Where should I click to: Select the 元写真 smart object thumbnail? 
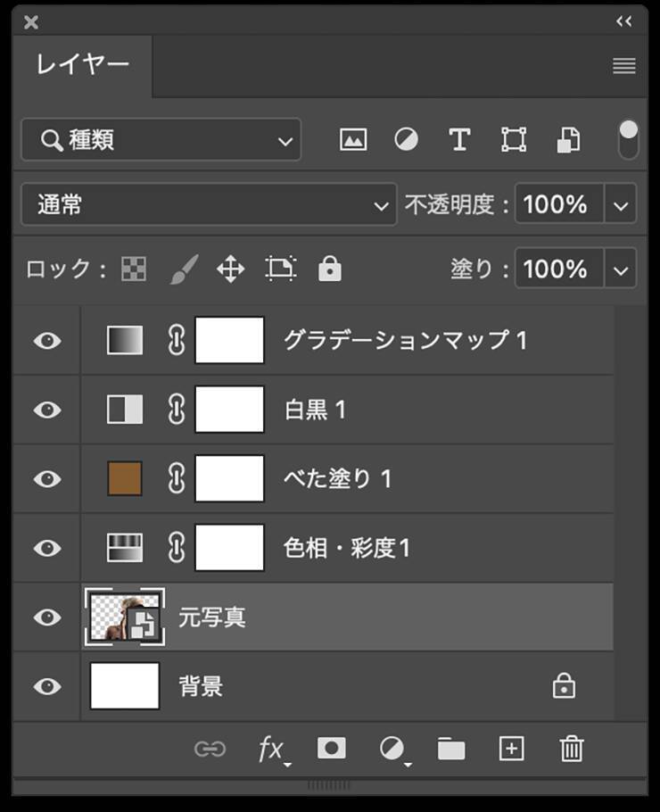[x=125, y=617]
